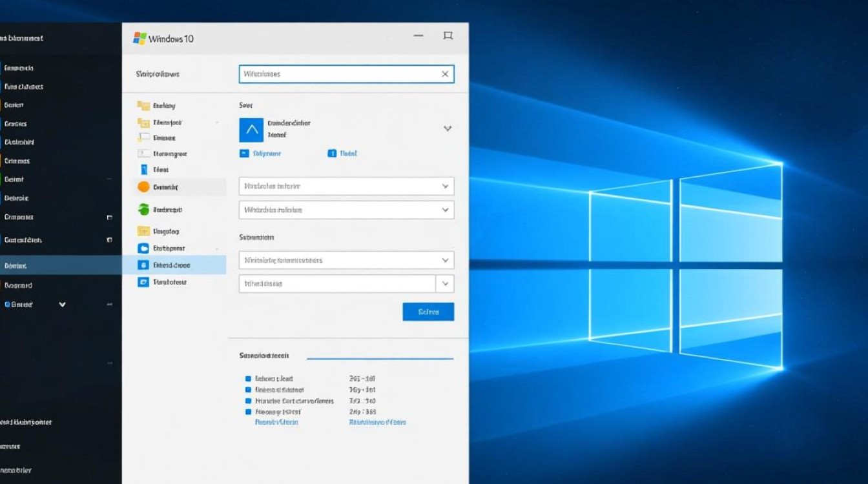This screenshot has width=868, height=484.
Task: Toggle the second blue checkbox in bottom list
Action: (x=247, y=390)
